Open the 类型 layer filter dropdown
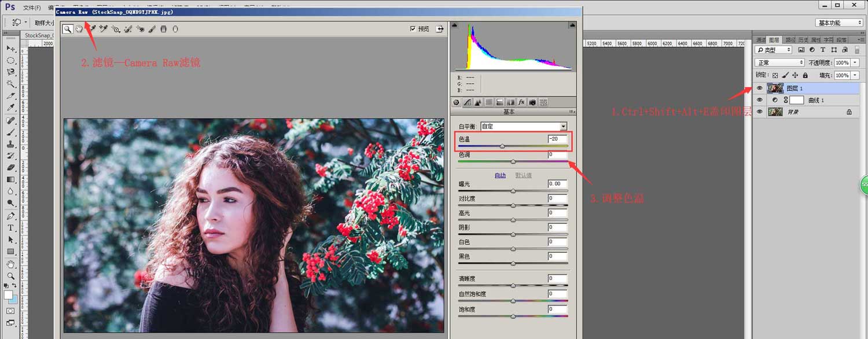This screenshot has width=868, height=339. tap(774, 50)
